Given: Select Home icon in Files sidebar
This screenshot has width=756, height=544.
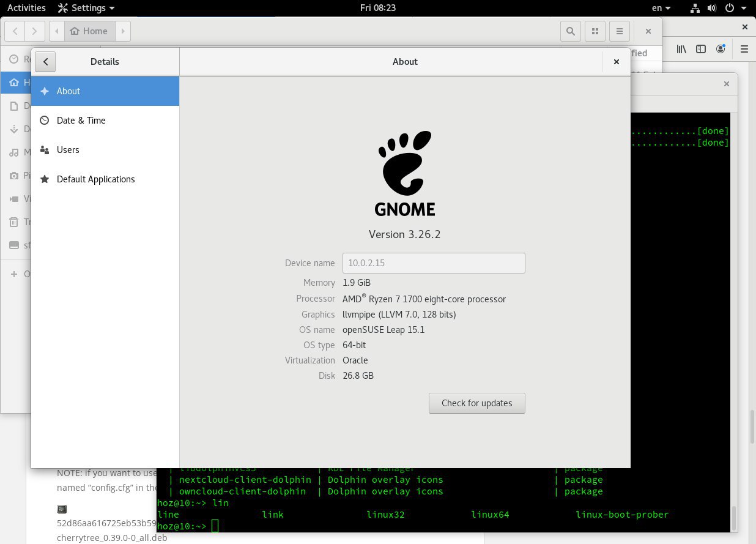Looking at the screenshot, I should coord(14,83).
